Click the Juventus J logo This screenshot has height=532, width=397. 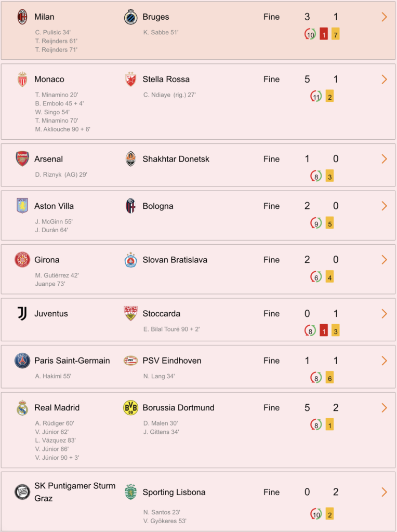(x=22, y=313)
